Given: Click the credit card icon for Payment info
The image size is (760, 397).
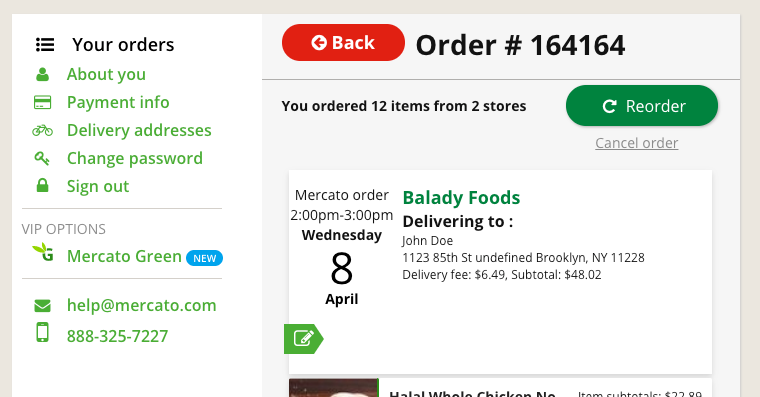Looking at the screenshot, I should click(43, 102).
